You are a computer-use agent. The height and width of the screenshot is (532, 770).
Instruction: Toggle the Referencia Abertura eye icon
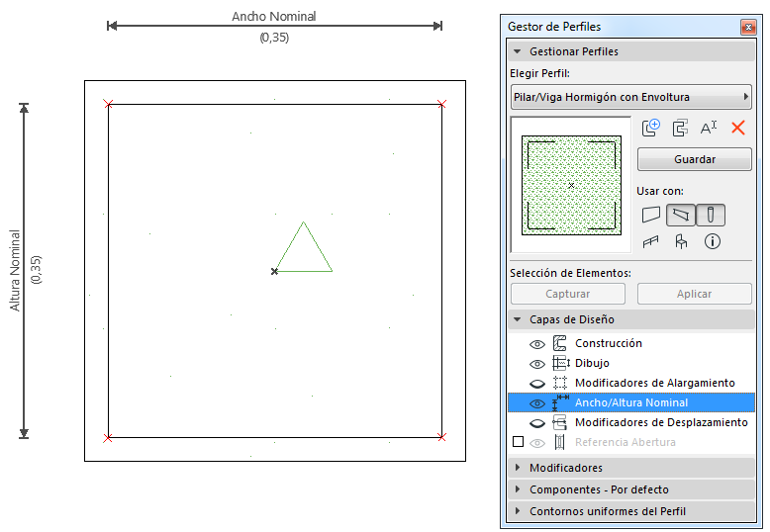537,443
